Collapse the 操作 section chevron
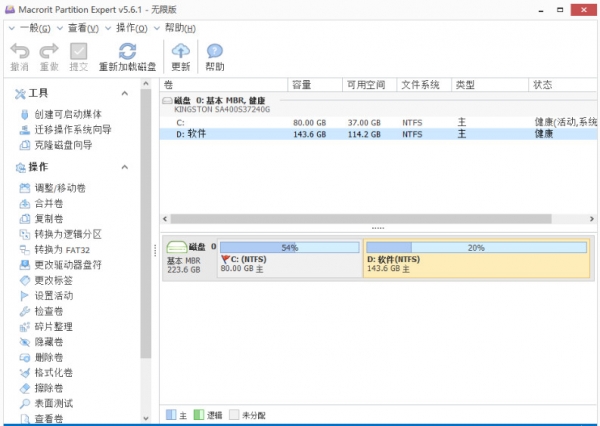Screen dimensions: 600x426 [x=125, y=167]
